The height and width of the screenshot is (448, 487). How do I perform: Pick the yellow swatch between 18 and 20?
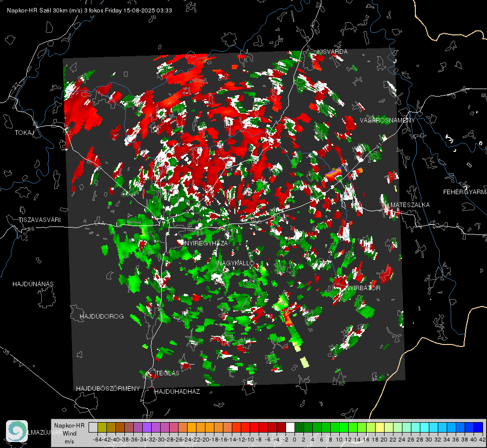click(380, 428)
